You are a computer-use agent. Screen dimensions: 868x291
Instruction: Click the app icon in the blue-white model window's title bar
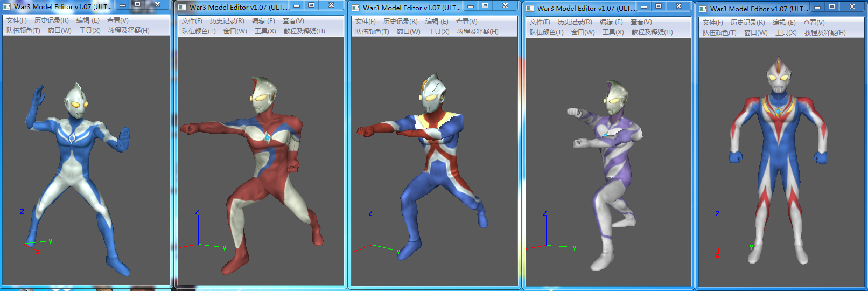(x=7, y=7)
